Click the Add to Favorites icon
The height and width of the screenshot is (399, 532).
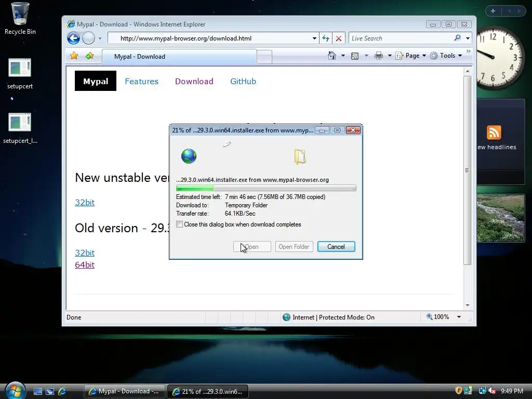click(x=89, y=56)
